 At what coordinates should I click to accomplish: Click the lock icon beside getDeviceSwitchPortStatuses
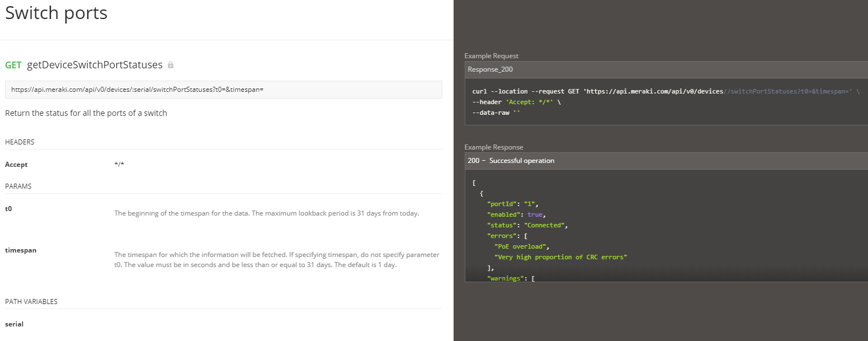[x=171, y=64]
